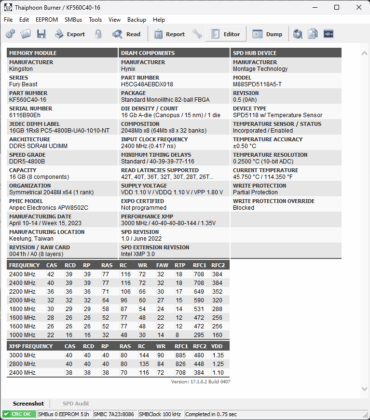Click the 3000 MHz XMP row
370x420 pixels.
[x=118, y=355]
